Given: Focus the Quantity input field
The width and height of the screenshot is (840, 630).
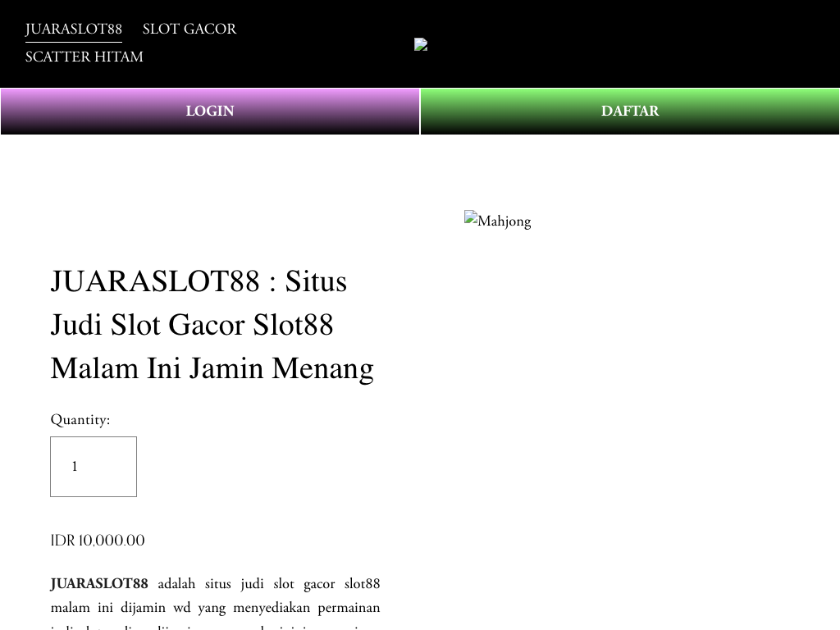Looking at the screenshot, I should 94,467.
